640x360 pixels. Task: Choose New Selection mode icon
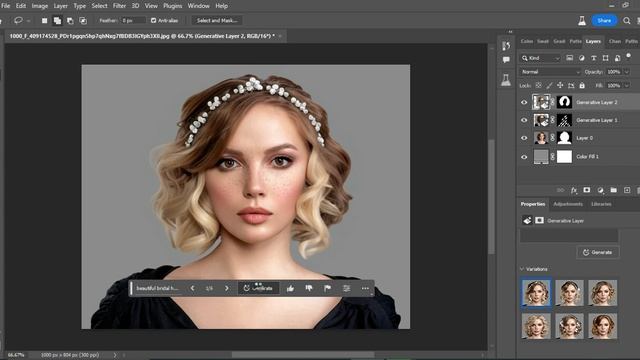[44, 20]
